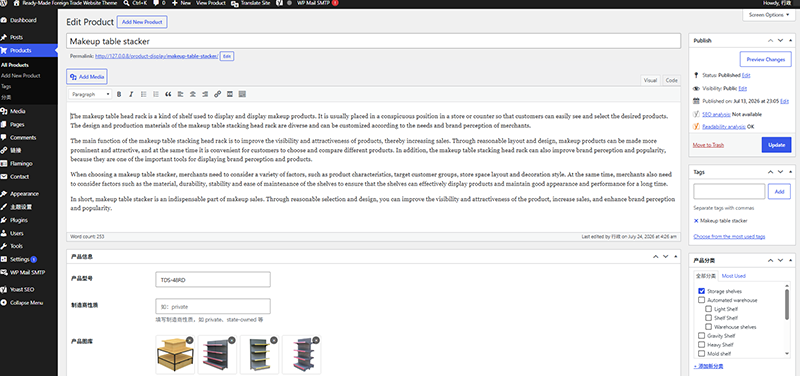Image resolution: width=800 pixels, height=376 pixels.
Task: Toggle the 产品分类 panel collapse arrow
Action: pos(791,261)
